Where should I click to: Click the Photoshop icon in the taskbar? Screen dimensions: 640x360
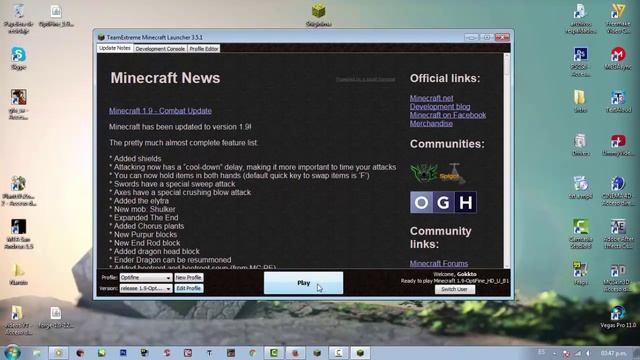(x=123, y=353)
